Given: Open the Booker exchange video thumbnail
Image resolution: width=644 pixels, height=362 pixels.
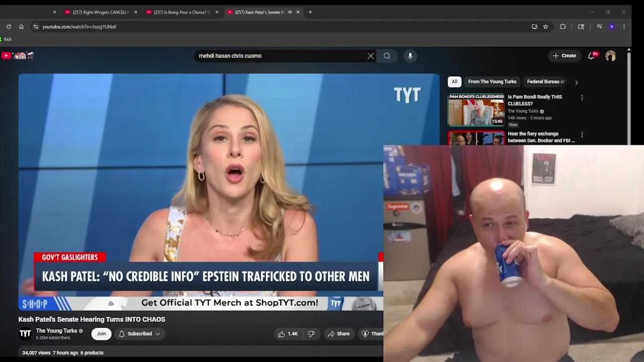Looking at the screenshot, I should [x=476, y=138].
